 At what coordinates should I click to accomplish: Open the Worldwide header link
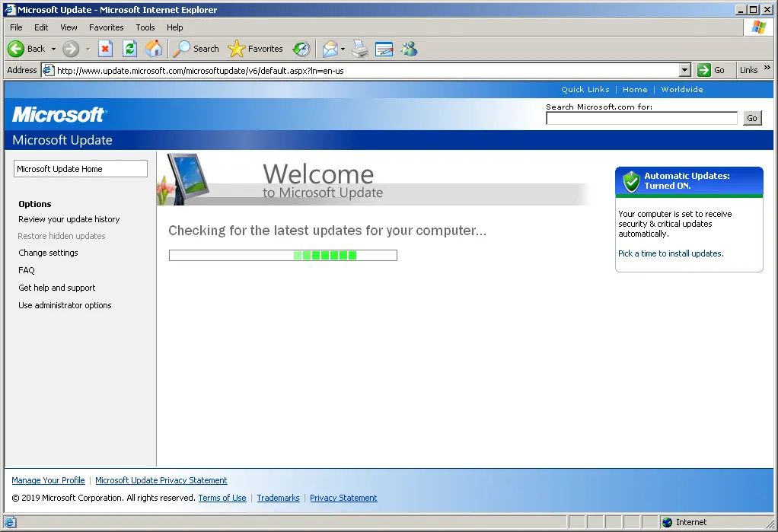click(x=682, y=89)
